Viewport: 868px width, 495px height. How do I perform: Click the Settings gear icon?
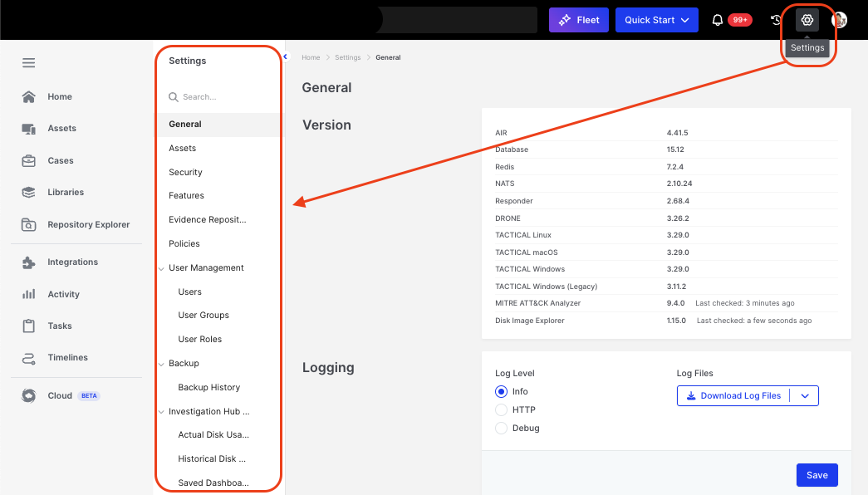coord(807,20)
